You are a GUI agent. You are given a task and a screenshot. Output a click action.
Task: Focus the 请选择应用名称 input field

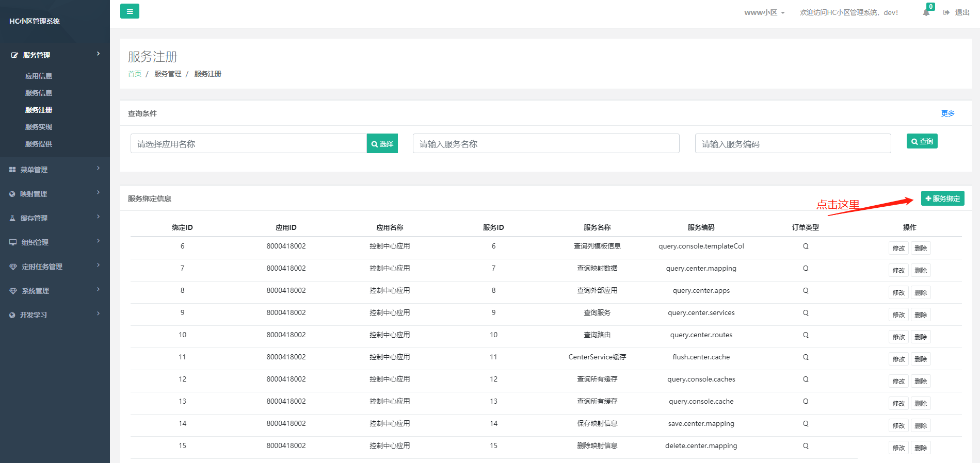[x=249, y=144]
